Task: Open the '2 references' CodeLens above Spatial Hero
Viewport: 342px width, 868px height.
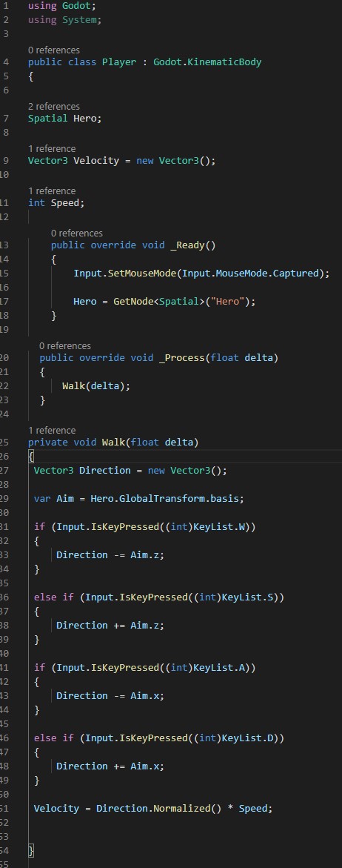Action: point(53,106)
